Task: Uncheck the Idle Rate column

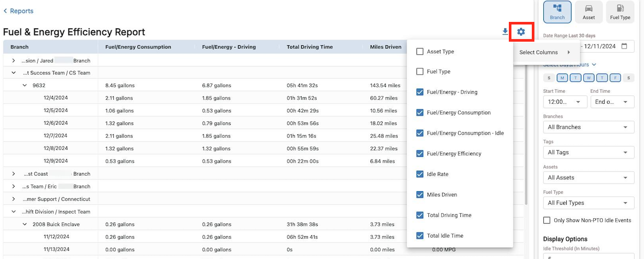Action: coord(420,174)
